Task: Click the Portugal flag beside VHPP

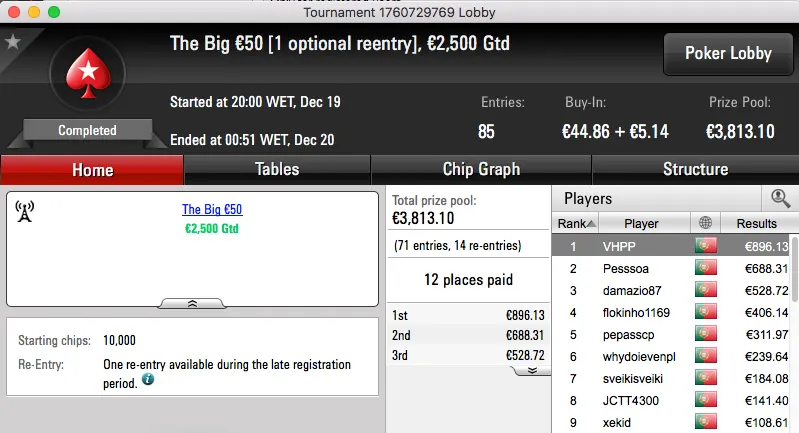Action: (706, 246)
